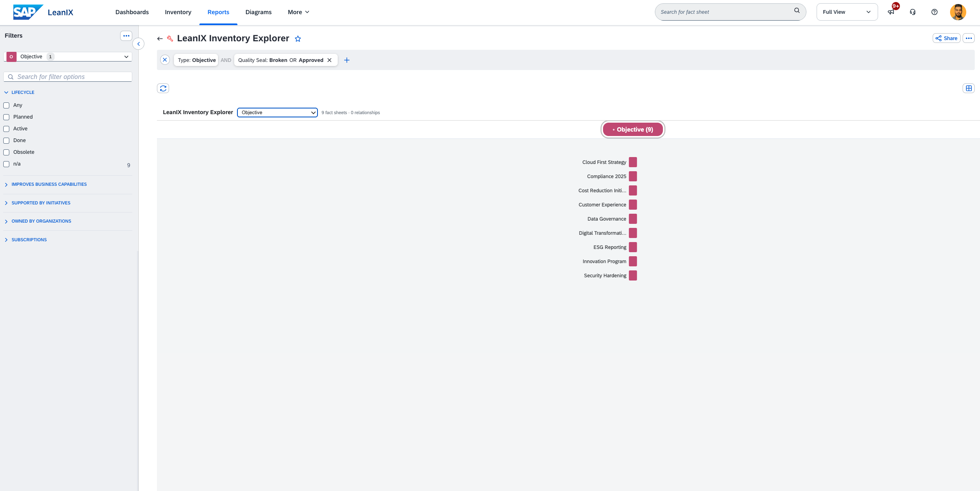This screenshot has width=980, height=491.
Task: Click the Compliance 2025 square
Action: click(x=633, y=176)
